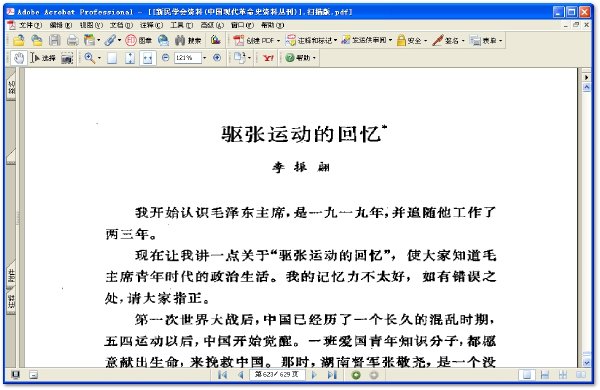The width and height of the screenshot is (600, 390).
Task: Click the globe web capture icon
Action: pos(163,40)
